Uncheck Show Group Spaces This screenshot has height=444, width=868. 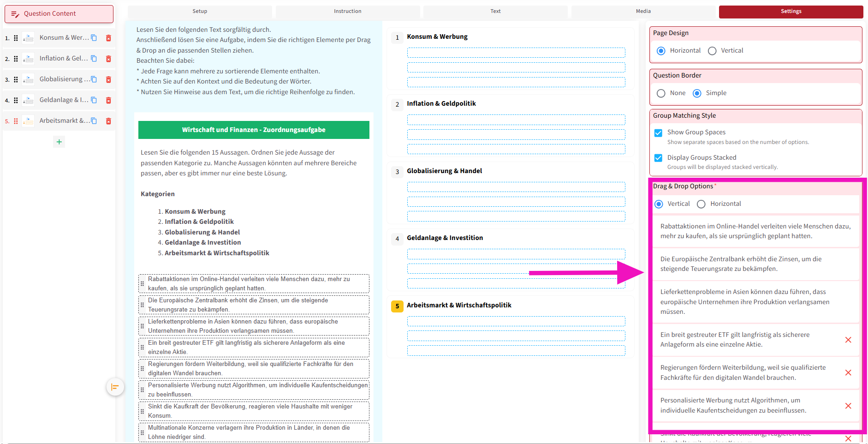pos(659,133)
